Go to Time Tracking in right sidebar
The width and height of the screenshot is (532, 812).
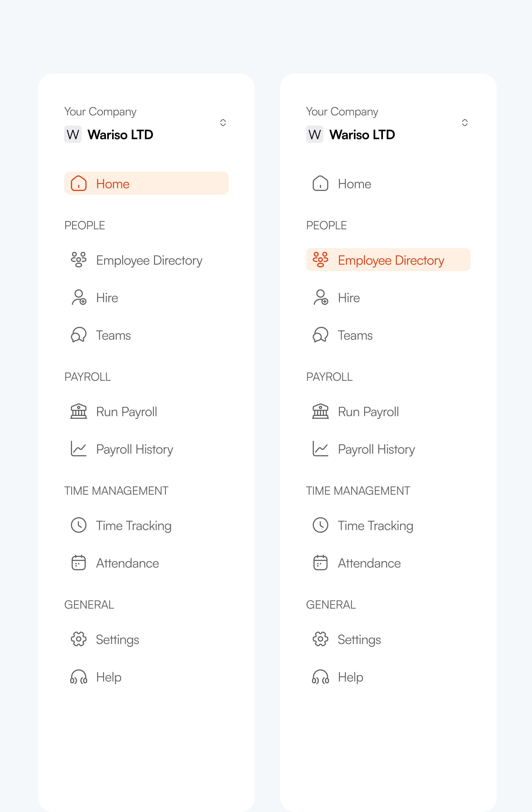click(x=388, y=525)
